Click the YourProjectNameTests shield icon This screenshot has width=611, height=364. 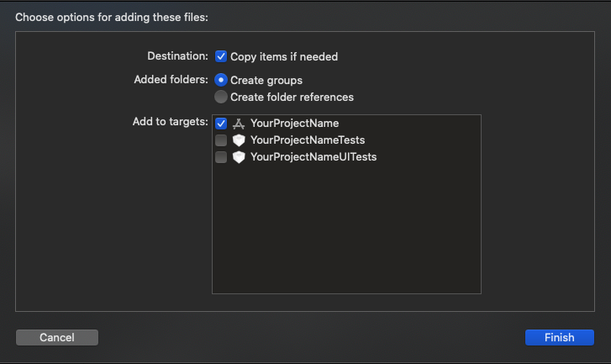[239, 140]
